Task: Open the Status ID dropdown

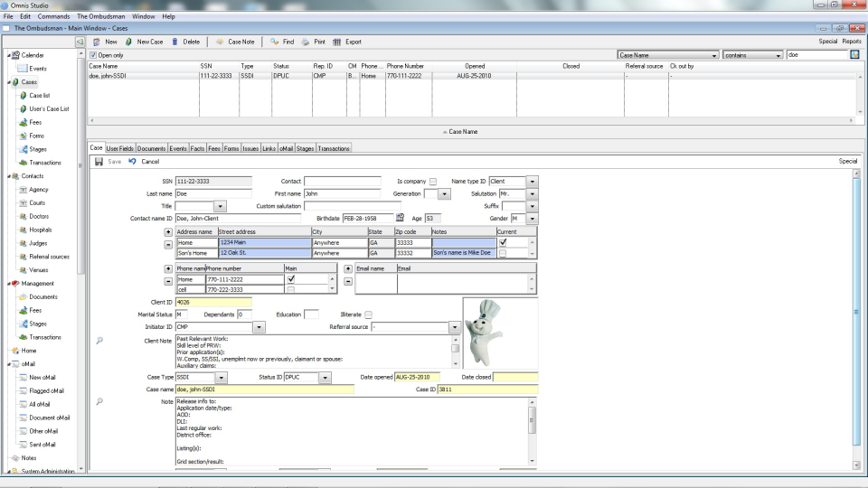Action: [x=325, y=377]
